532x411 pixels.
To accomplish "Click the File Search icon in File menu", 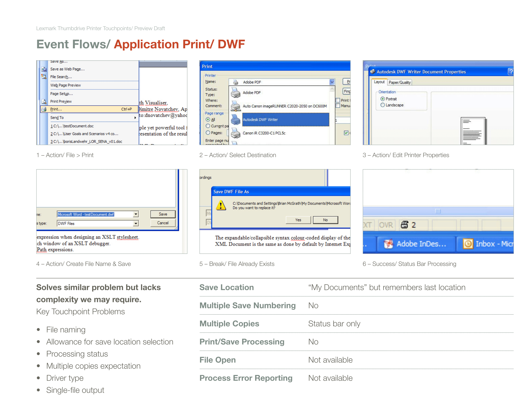I will click(x=44, y=77).
